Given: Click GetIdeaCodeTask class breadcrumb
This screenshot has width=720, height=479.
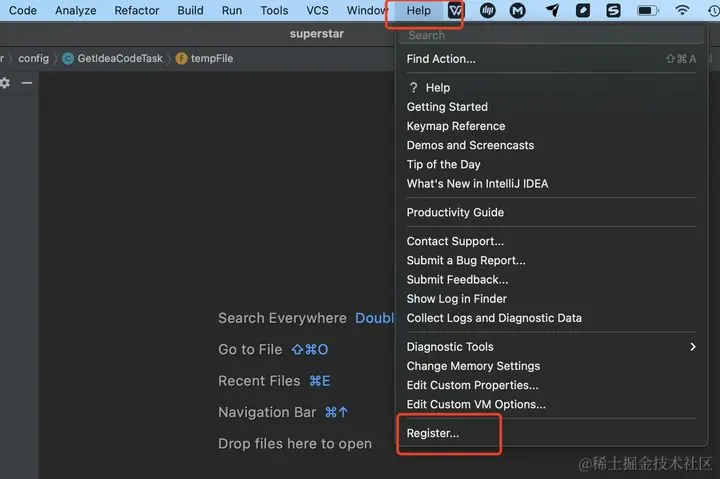Looking at the screenshot, I should (x=120, y=58).
